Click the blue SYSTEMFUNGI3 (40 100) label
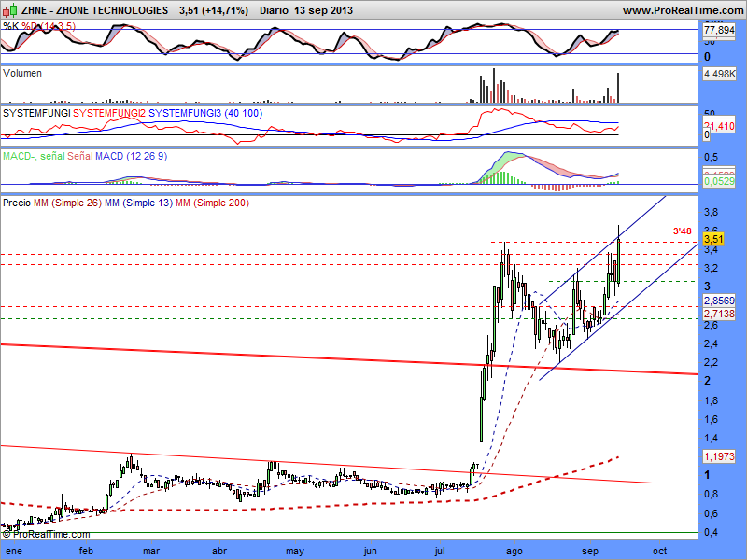 click(x=205, y=113)
